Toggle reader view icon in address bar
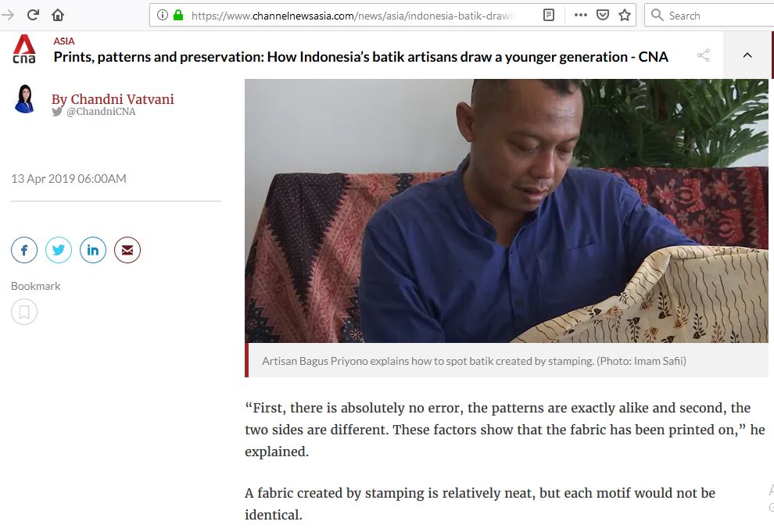The height and width of the screenshot is (532, 774). [548, 16]
